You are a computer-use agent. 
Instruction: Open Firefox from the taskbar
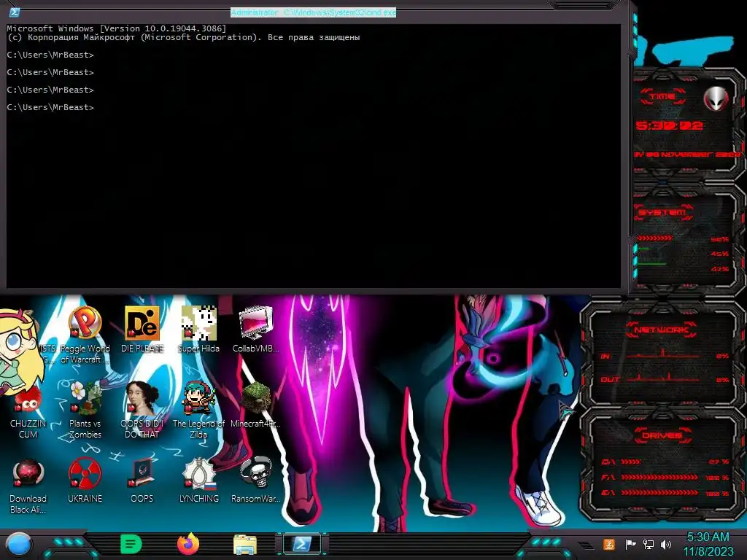click(x=188, y=544)
